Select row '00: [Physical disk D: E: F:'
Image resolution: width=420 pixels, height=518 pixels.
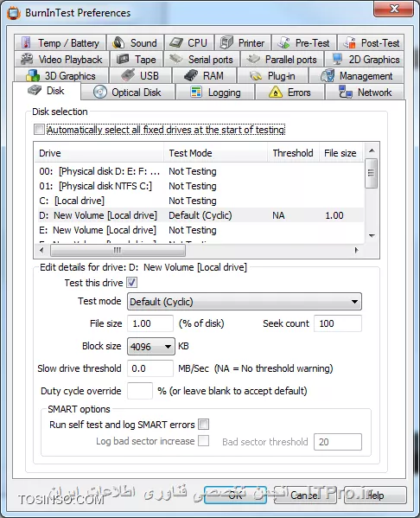tap(200, 171)
